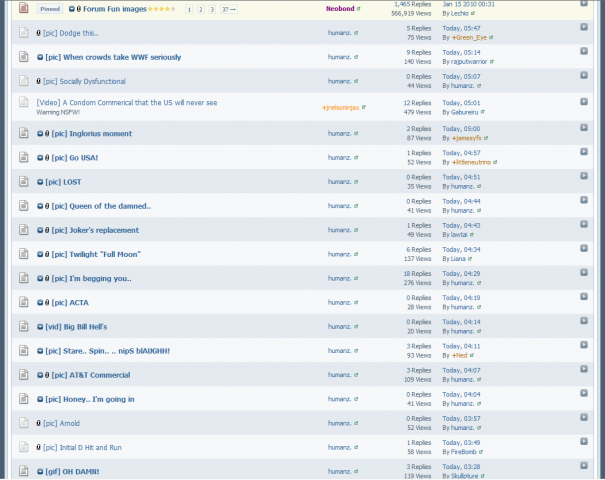Jump to last post of 'Inglorius moment'
Image resolution: width=605 pixels, height=480 pixels.
pyautogui.click(x=584, y=127)
